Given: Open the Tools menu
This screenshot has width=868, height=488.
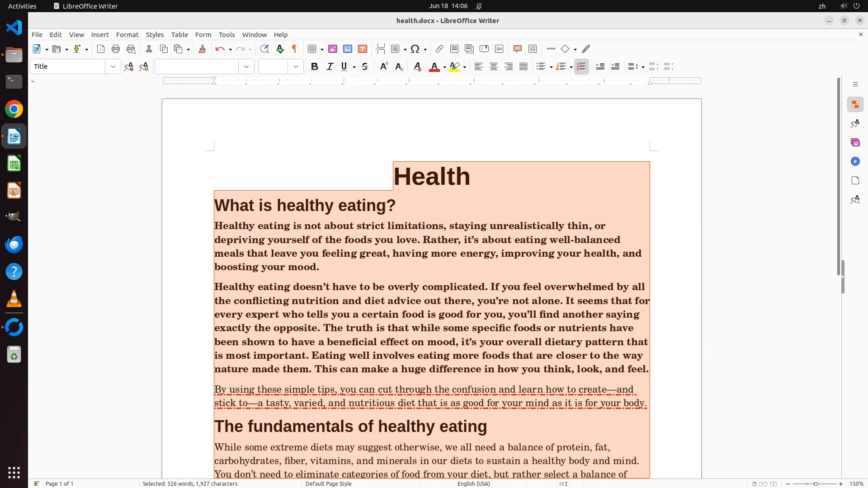Looking at the screenshot, I should 226,35.
